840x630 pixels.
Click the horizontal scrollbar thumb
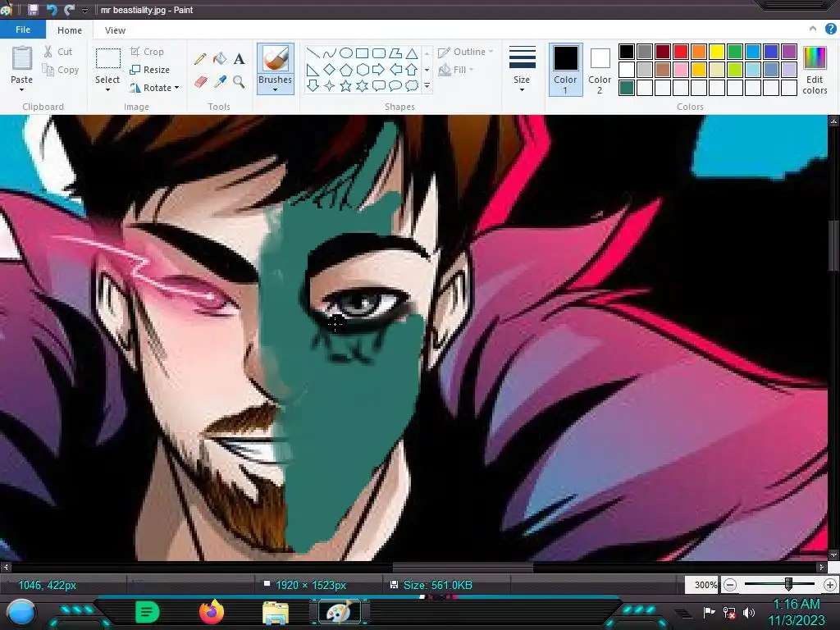[x=463, y=567]
